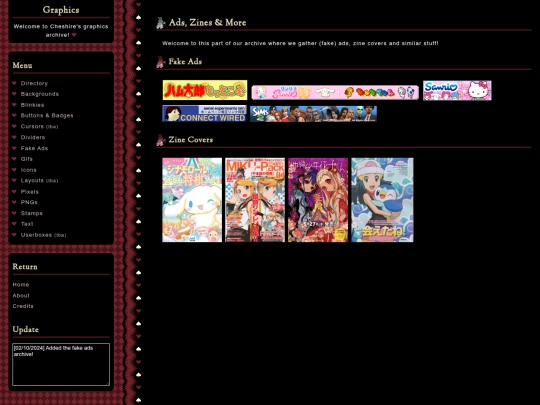Open the Cinnamoroll zine cover
The image size is (540, 405).
tap(192, 200)
